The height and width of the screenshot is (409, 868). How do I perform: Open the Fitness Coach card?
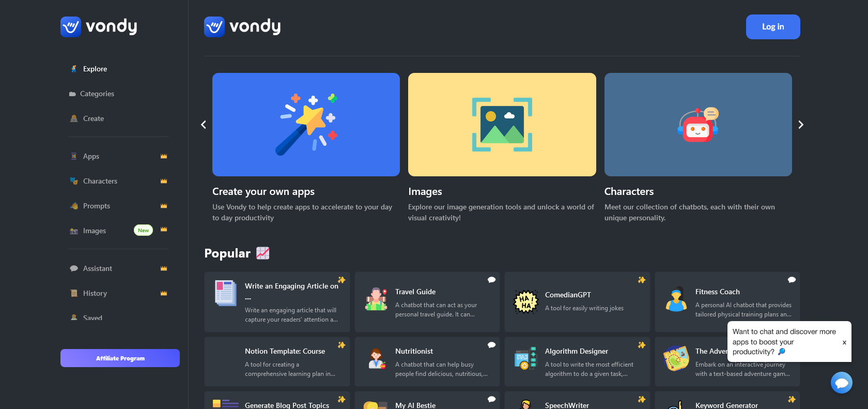click(x=727, y=302)
